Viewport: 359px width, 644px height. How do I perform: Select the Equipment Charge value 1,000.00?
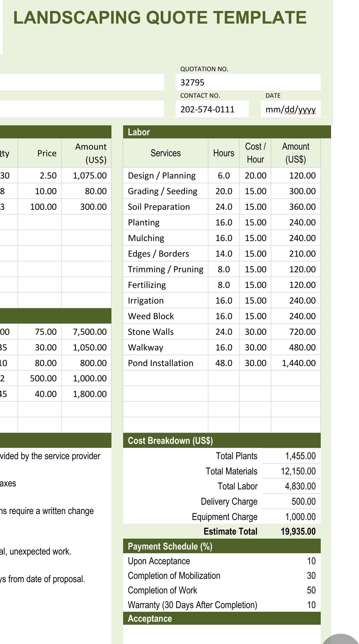click(291, 517)
